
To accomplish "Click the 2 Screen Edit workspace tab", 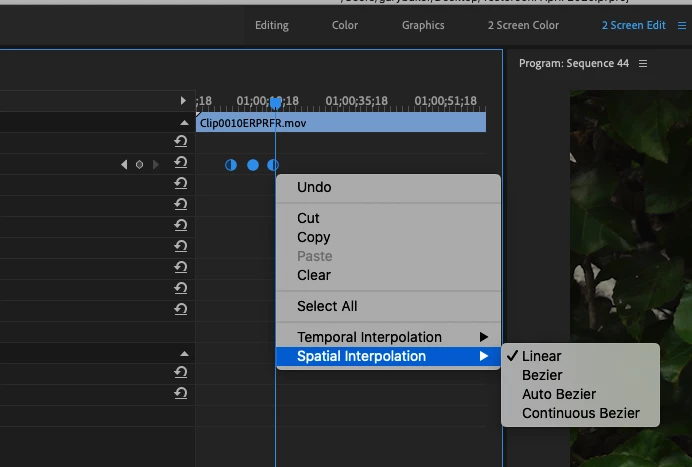I will click(633, 26).
